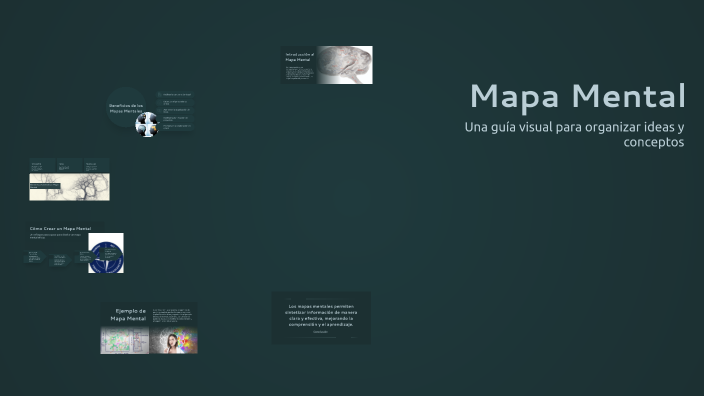Click the conclusion text "Los mapas mentales permiten sintetizar información"
The height and width of the screenshot is (396, 704).
tap(321, 315)
